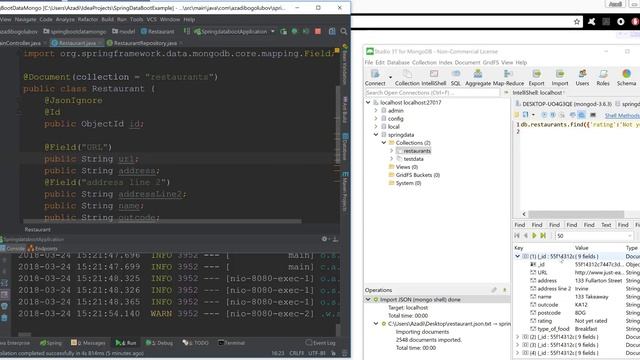
Task: Open the Connect button dropdown arrow
Action: pos(390,77)
